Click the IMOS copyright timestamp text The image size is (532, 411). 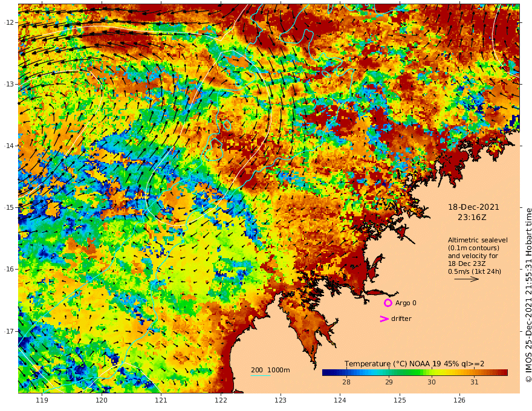point(528,295)
